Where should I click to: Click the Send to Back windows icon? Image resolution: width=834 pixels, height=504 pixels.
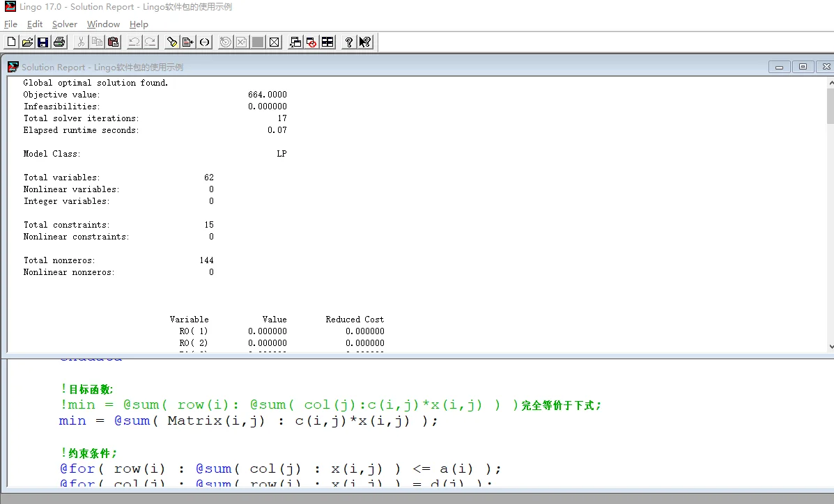pos(295,42)
